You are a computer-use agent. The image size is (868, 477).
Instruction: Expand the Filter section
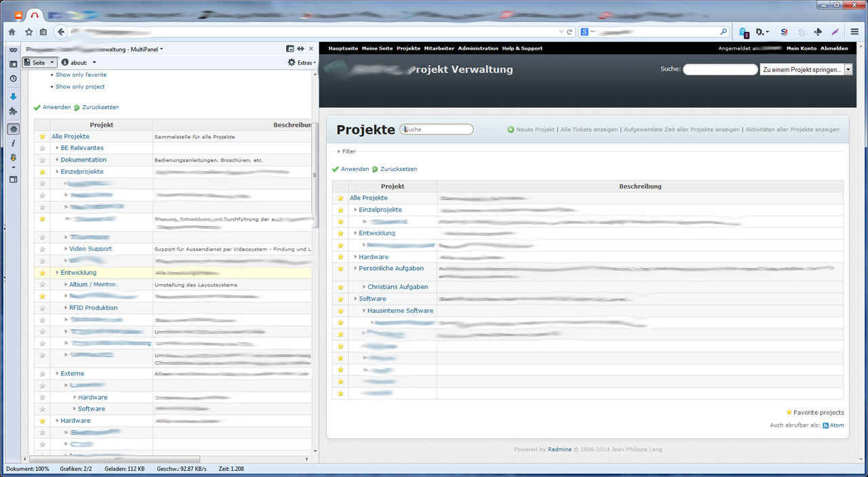(x=347, y=151)
